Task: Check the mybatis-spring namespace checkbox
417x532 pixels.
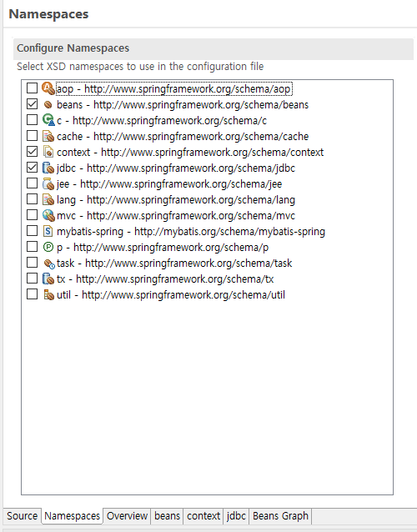Action: pos(32,231)
